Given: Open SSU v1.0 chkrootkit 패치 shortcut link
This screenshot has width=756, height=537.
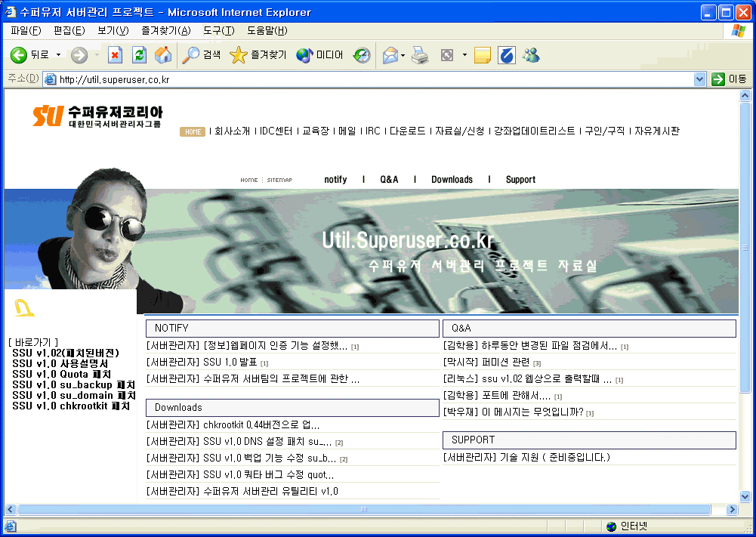Looking at the screenshot, I should point(71,406).
